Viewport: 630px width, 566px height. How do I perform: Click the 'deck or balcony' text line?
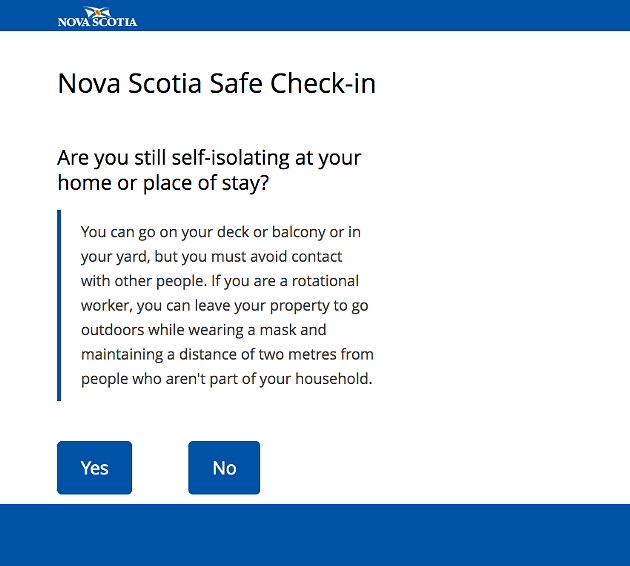pyautogui.click(x=221, y=232)
